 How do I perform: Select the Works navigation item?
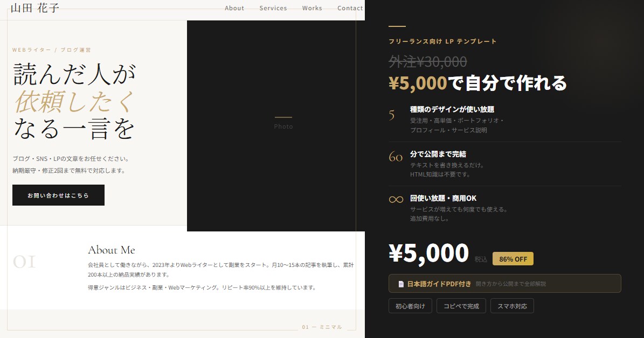coord(312,8)
